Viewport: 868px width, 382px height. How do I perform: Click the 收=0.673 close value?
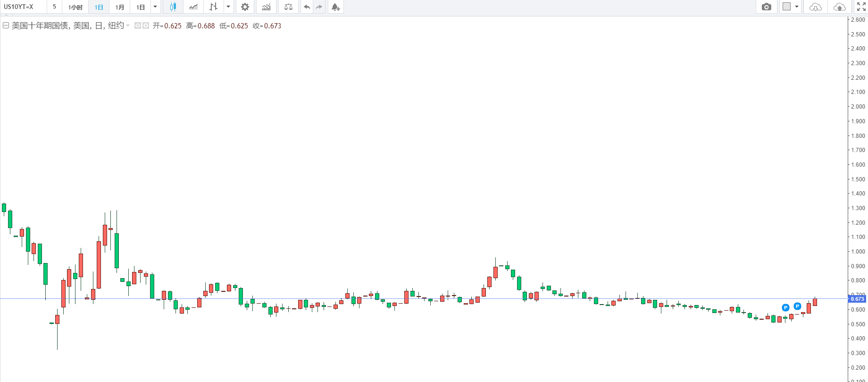pyautogui.click(x=267, y=26)
